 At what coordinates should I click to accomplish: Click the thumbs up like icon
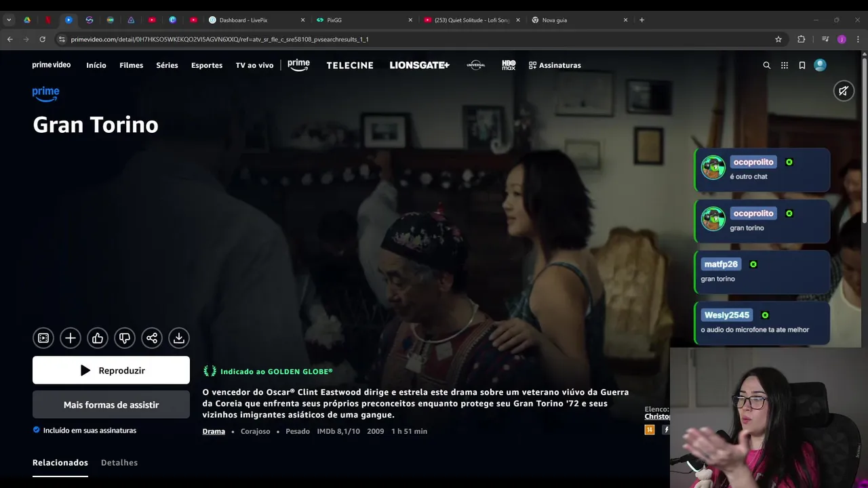(x=98, y=338)
